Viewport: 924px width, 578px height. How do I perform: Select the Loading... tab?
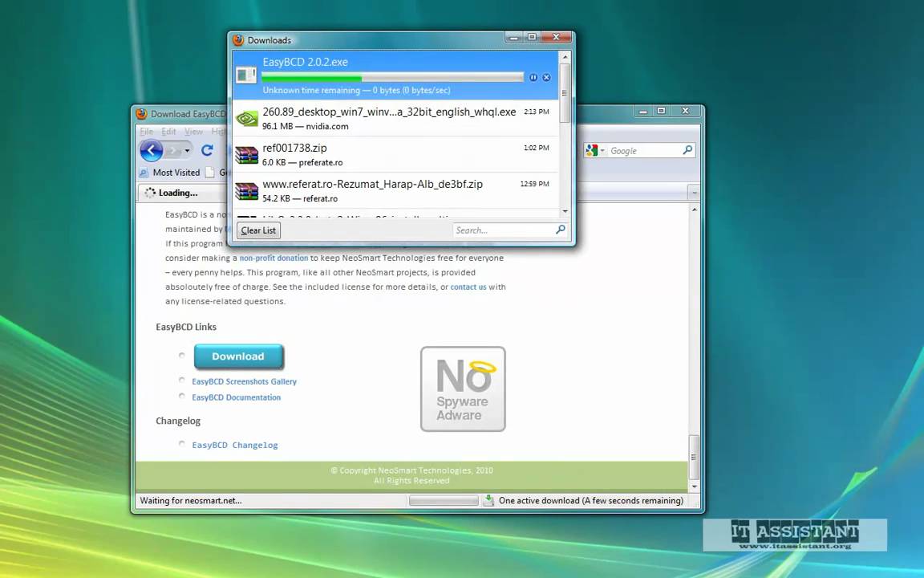tap(176, 193)
